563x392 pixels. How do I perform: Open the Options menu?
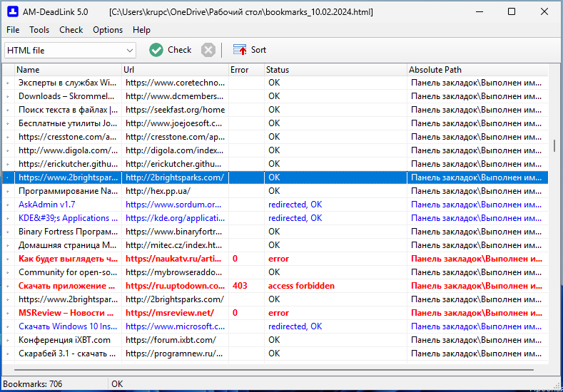(108, 30)
